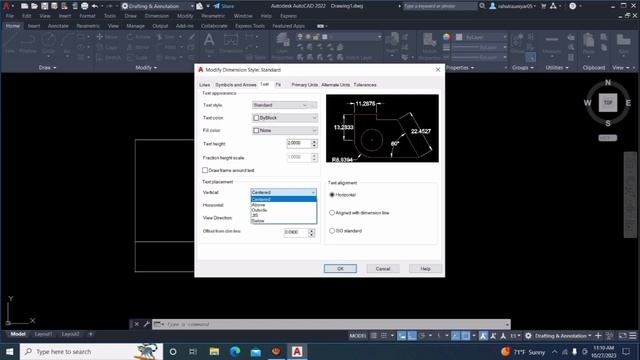Choose Above in the Vertical list
Image resolution: width=640 pixels, height=360 pixels.
coord(284,205)
